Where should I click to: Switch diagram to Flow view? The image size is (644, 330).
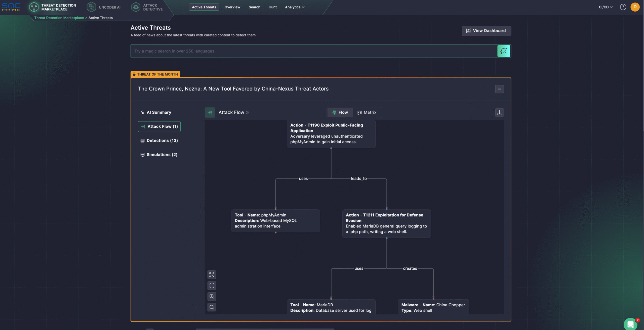click(340, 113)
